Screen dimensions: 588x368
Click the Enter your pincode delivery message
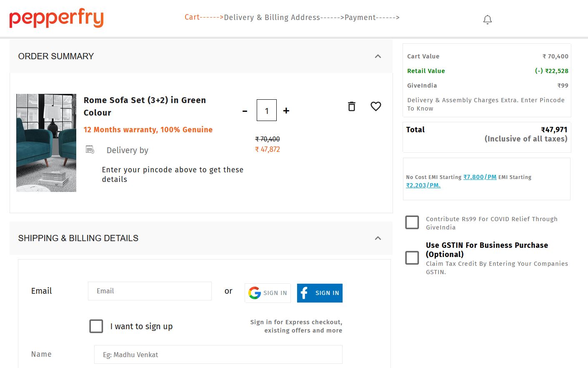coord(173,174)
